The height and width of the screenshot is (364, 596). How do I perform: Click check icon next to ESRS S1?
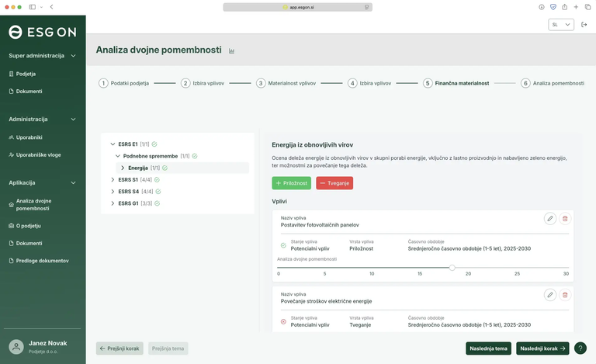[157, 180]
